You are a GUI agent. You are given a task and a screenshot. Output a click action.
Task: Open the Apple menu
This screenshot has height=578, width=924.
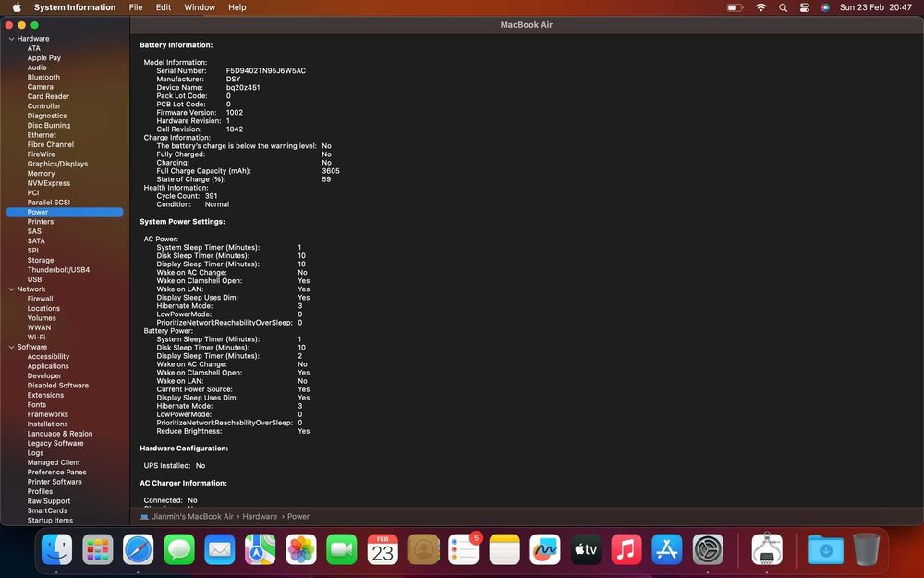click(17, 7)
